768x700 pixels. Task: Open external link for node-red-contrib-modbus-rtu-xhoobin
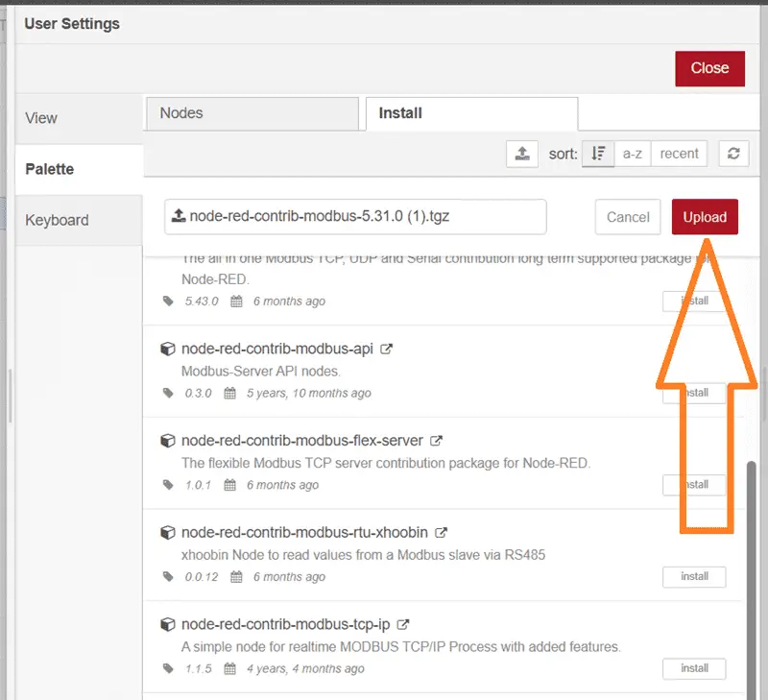tap(441, 533)
